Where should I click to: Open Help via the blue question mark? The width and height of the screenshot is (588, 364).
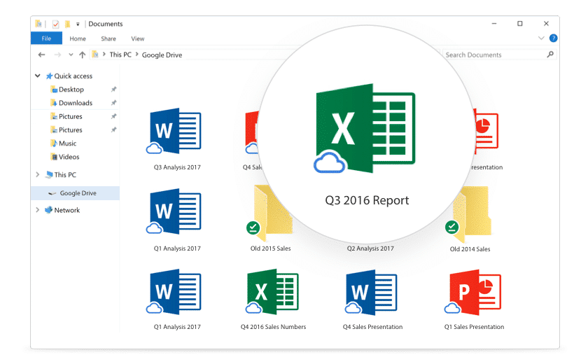click(553, 38)
